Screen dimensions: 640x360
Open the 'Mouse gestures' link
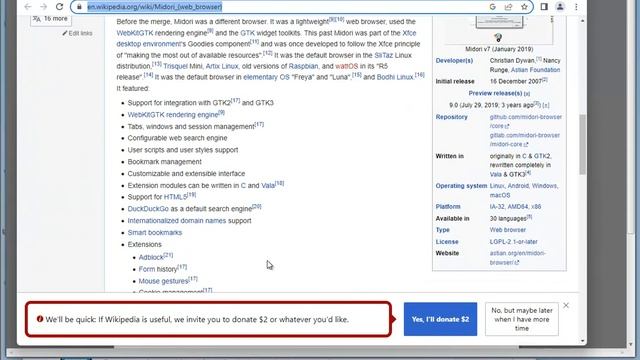click(x=163, y=281)
